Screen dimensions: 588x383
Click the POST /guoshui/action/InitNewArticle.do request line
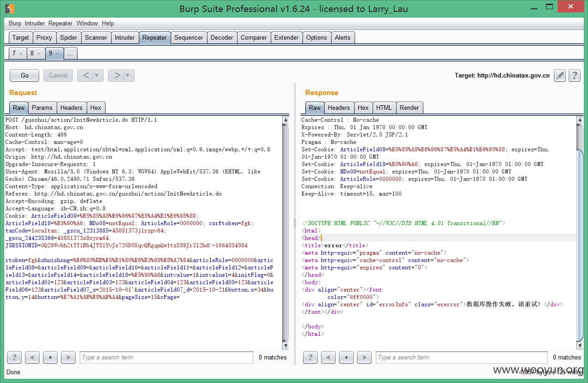[x=81, y=120]
